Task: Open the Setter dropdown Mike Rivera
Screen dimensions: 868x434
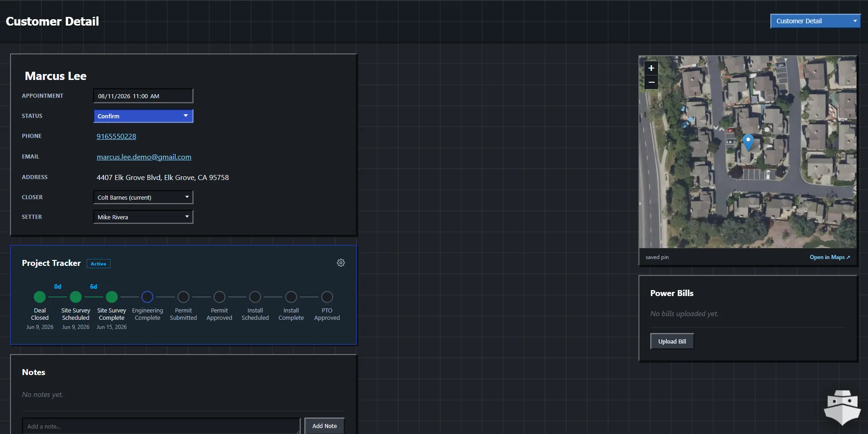Action: tap(143, 217)
